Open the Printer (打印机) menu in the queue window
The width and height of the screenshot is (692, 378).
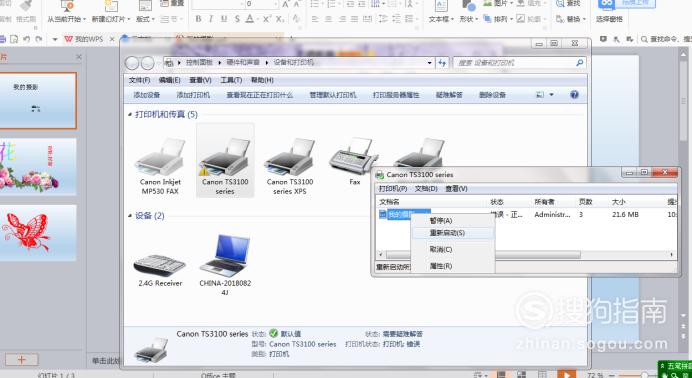pos(393,189)
